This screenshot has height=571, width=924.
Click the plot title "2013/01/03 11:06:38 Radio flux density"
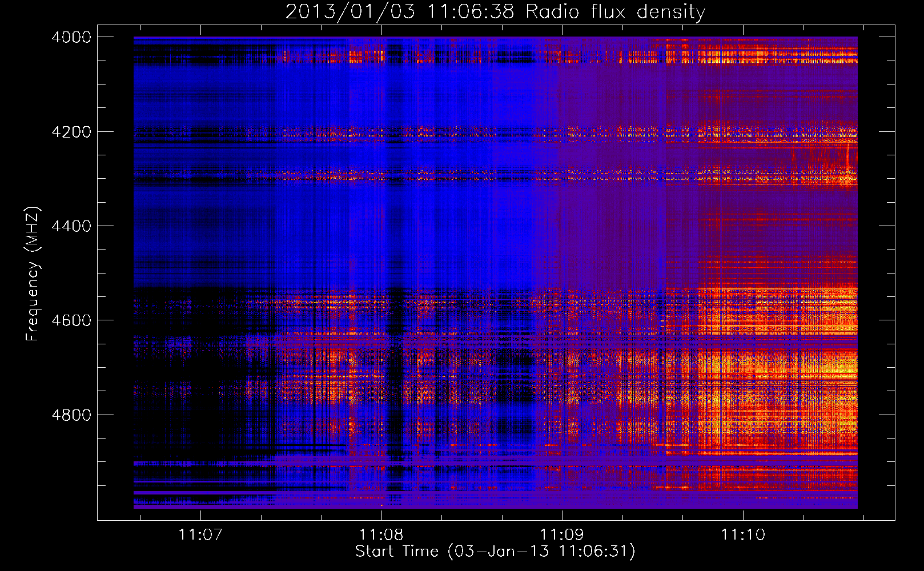point(495,11)
